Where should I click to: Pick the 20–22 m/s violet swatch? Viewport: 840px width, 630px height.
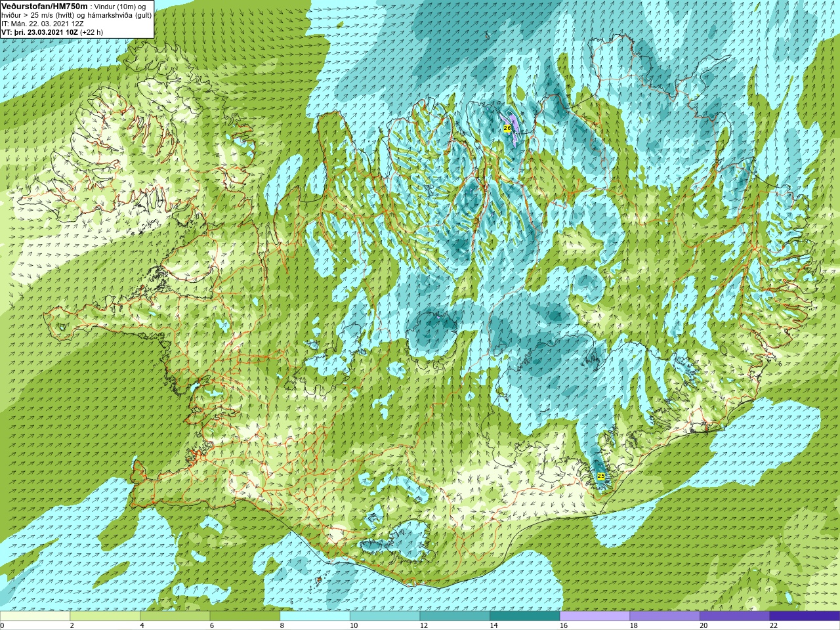[735, 616]
